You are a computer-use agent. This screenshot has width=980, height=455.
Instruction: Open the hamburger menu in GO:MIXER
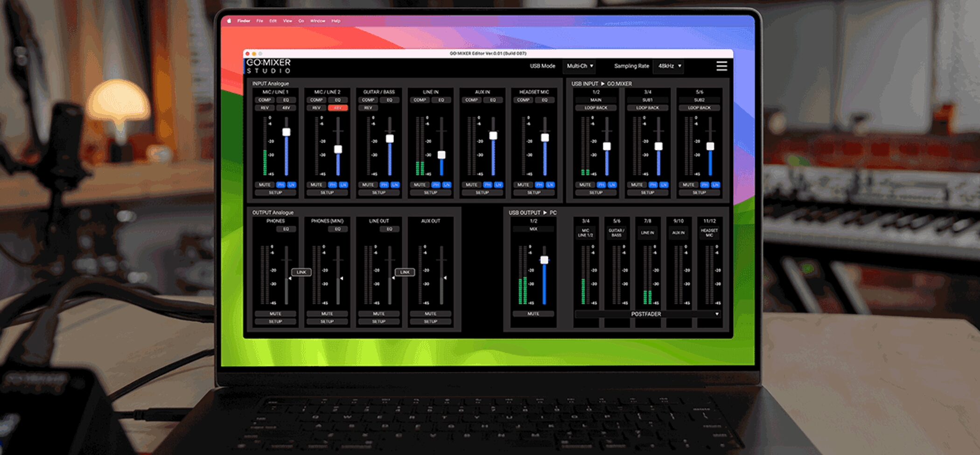click(x=721, y=66)
